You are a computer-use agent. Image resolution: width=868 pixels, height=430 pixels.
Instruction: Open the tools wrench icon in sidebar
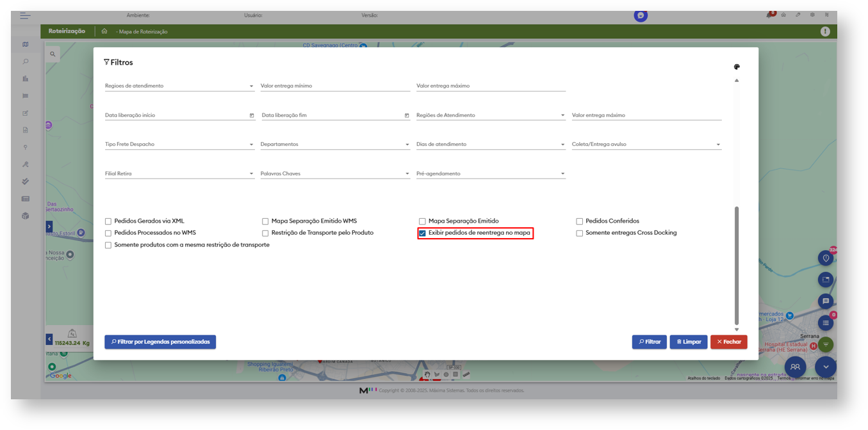tap(26, 164)
